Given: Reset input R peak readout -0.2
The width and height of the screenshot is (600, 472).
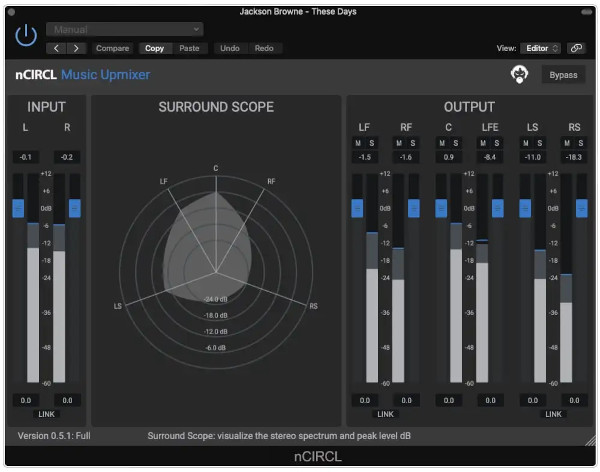Looking at the screenshot, I should 67,157.
